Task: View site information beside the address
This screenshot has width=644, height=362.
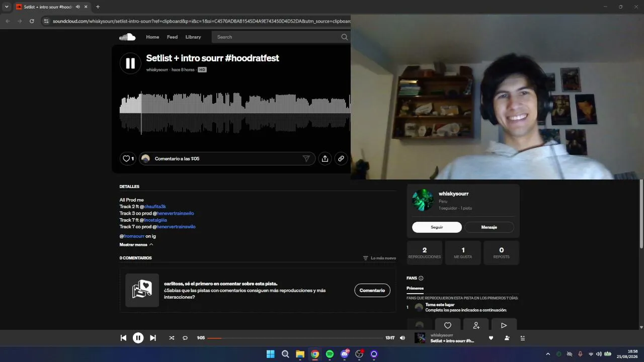Action: click(x=46, y=21)
